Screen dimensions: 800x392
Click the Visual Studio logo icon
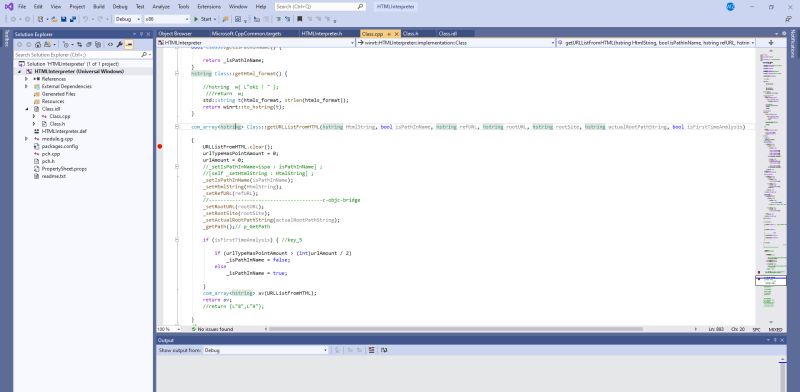(x=9, y=7)
